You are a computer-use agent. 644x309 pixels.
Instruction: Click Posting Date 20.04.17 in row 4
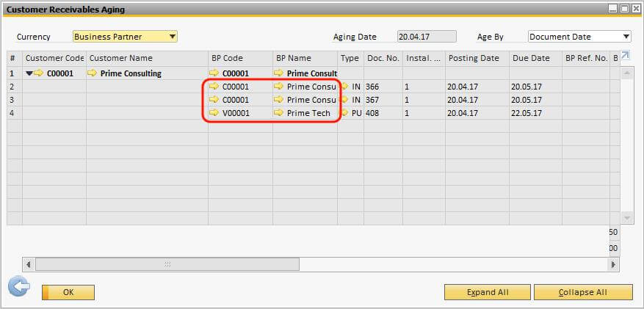[x=477, y=113]
